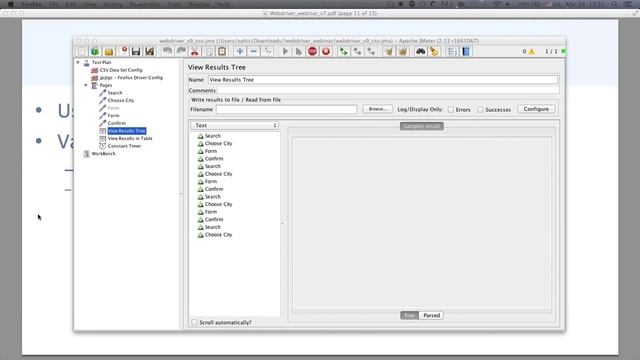Click the Redo arrow icon
The height and width of the screenshot is (360, 640).
click(181, 51)
